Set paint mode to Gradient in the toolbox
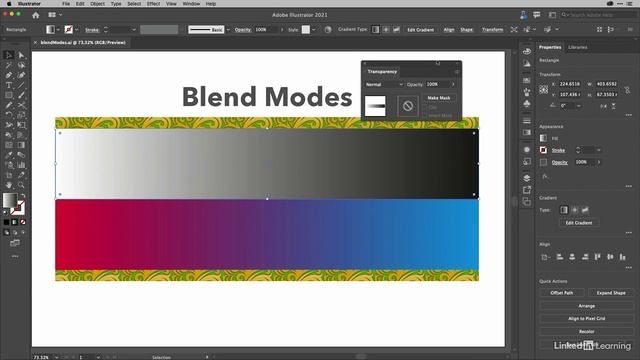Screen dimensions: 640x360 [14, 222]
